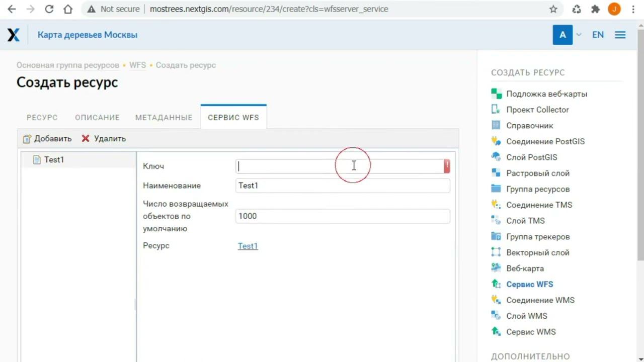Screen dimensions: 644x362
Task: Click the Группа трекеров icon
Action: [x=497, y=236]
